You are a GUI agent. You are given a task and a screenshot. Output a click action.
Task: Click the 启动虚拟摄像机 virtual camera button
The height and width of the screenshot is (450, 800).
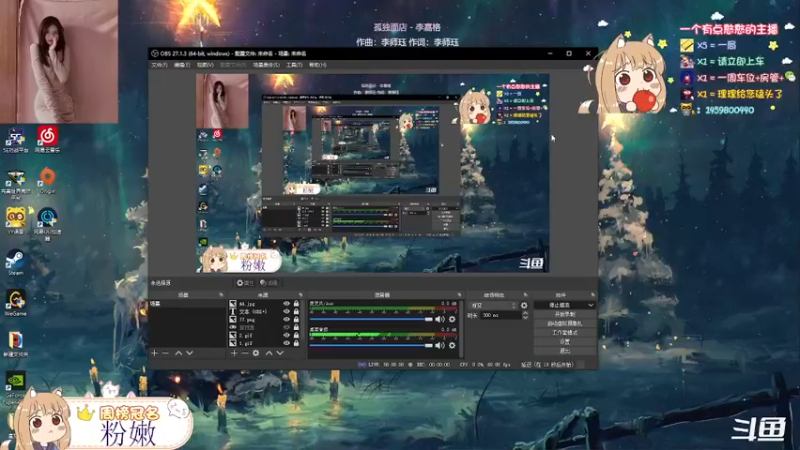(x=565, y=323)
